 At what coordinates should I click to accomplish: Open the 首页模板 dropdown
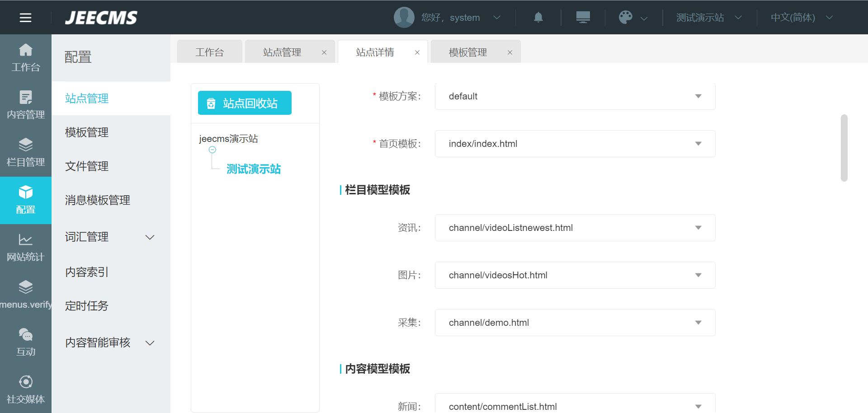(575, 144)
